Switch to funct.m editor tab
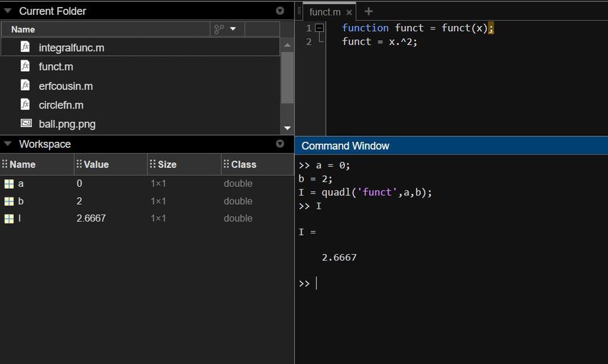 [325, 12]
